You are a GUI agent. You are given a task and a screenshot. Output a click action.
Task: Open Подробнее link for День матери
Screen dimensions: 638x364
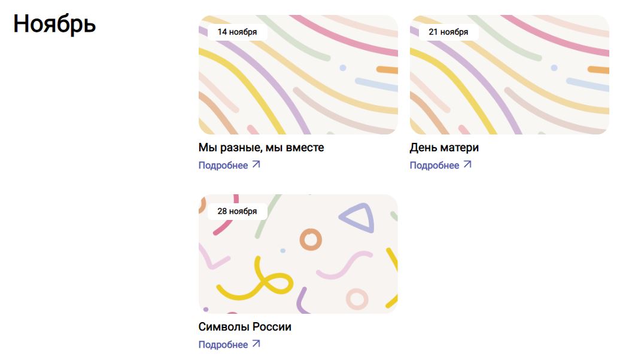click(x=440, y=166)
